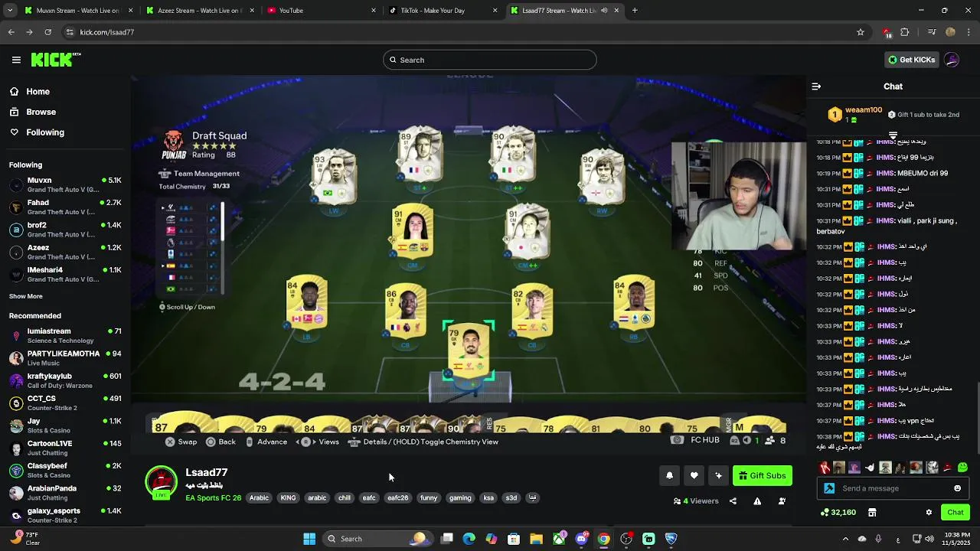Viewport: 980px width, 551px height.
Task: Go back in browser history
Action: pyautogui.click(x=11, y=32)
